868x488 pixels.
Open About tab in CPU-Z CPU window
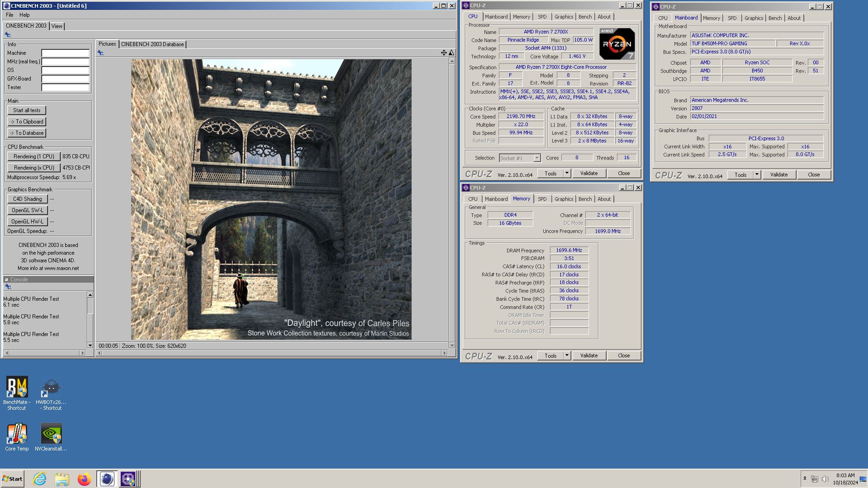[x=604, y=17]
